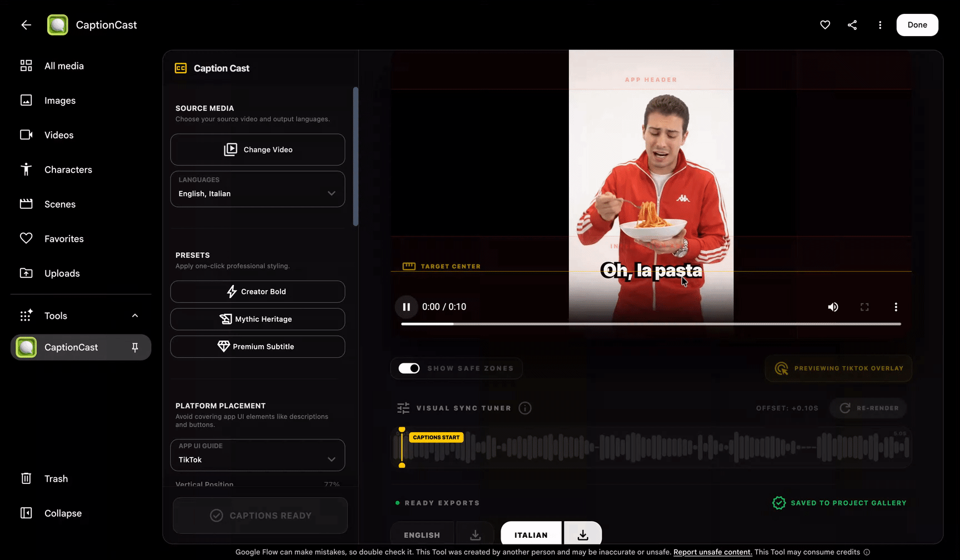Image resolution: width=960 pixels, height=560 pixels.
Task: Select the Italian export tab
Action: pyautogui.click(x=531, y=535)
